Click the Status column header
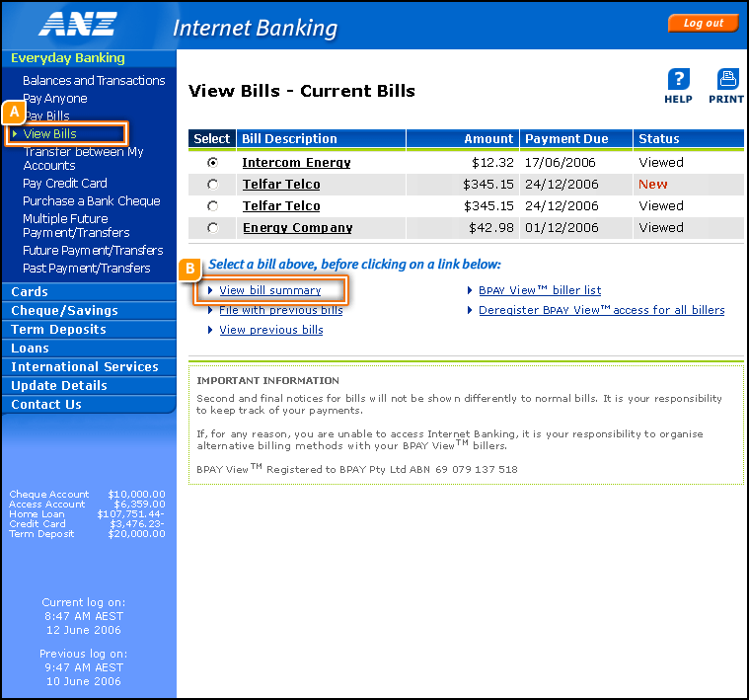This screenshot has height=700, width=749. (689, 139)
